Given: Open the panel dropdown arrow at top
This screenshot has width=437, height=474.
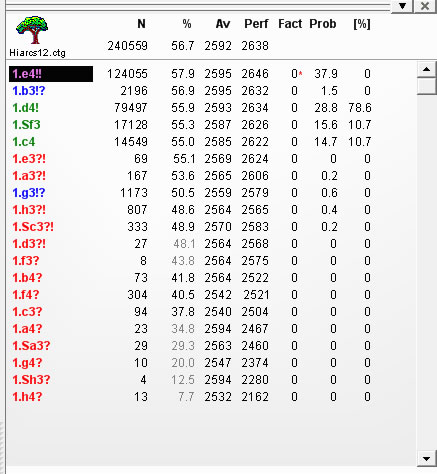Looking at the screenshot, I should (x=402, y=6).
